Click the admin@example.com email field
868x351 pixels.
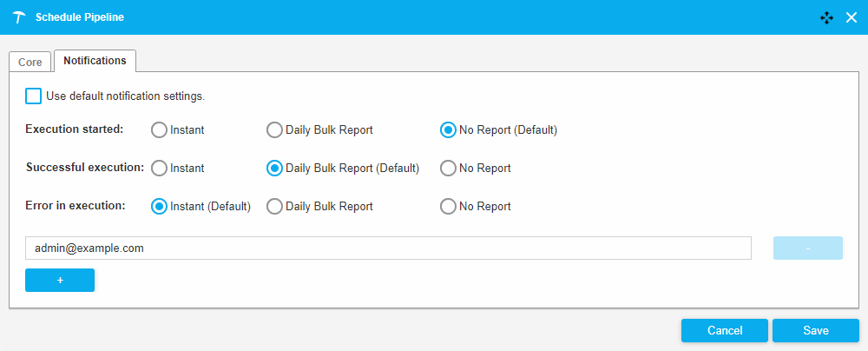[x=388, y=248]
